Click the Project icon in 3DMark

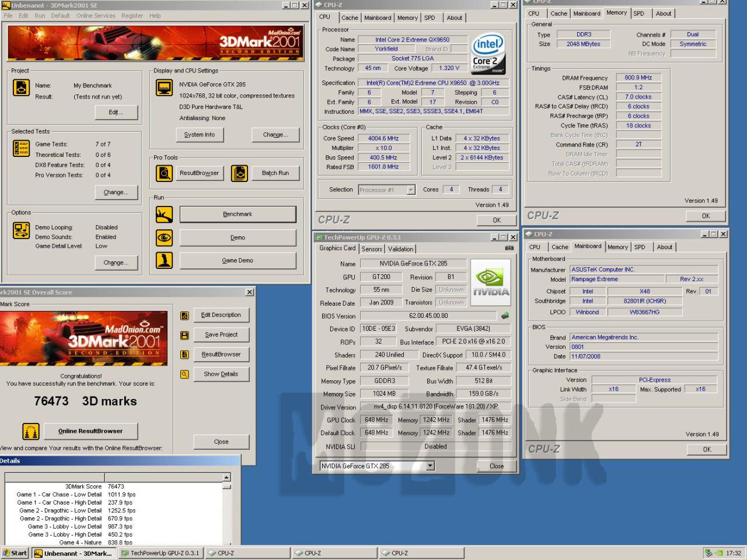pyautogui.click(x=21, y=87)
